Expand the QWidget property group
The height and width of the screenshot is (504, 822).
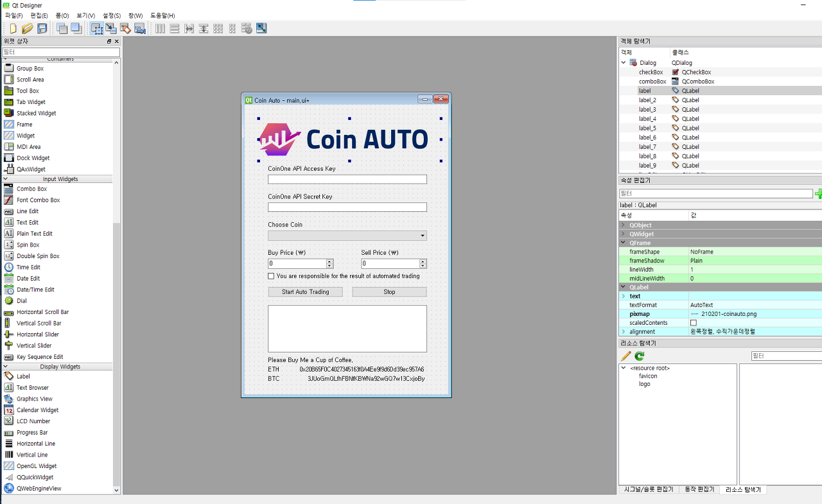[x=623, y=234]
